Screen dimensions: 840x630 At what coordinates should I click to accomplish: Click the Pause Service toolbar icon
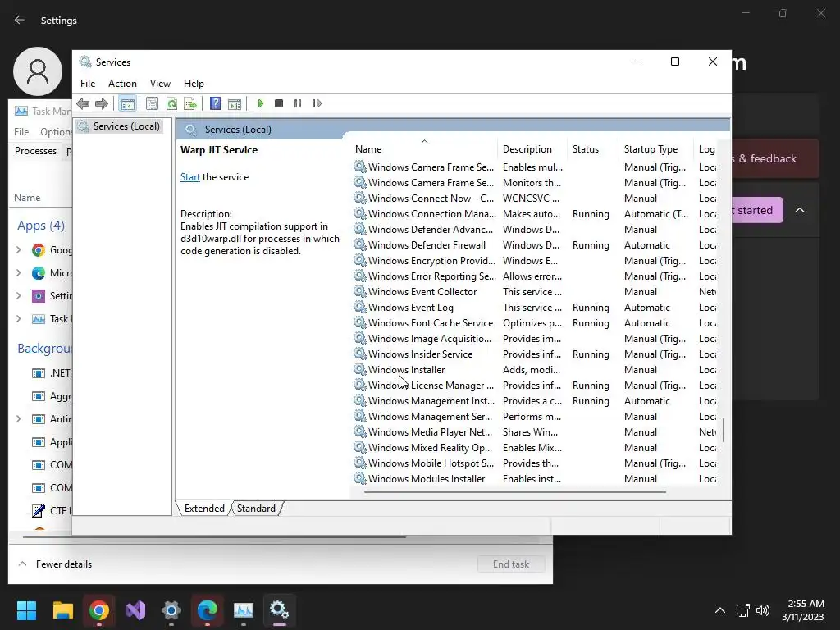coord(298,103)
